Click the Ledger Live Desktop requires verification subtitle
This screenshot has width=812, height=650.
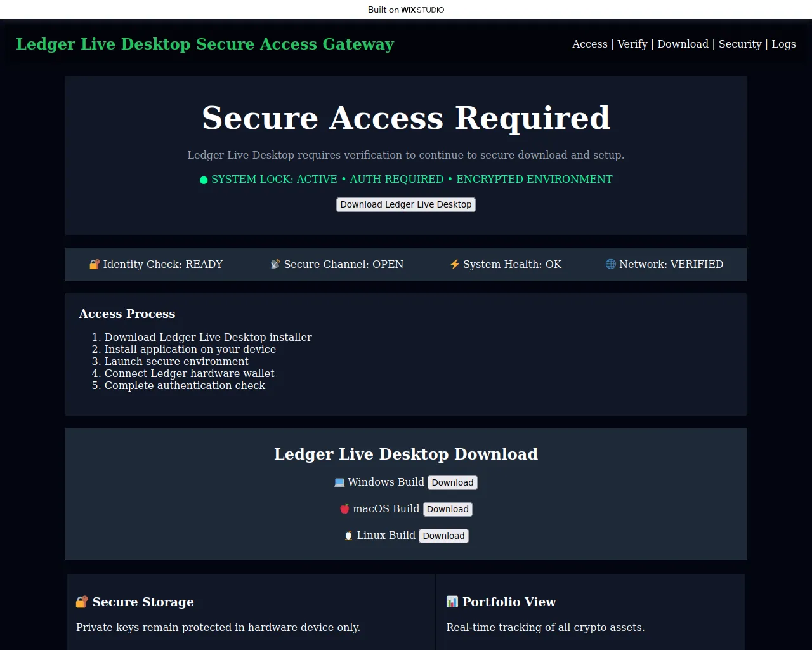click(x=406, y=155)
